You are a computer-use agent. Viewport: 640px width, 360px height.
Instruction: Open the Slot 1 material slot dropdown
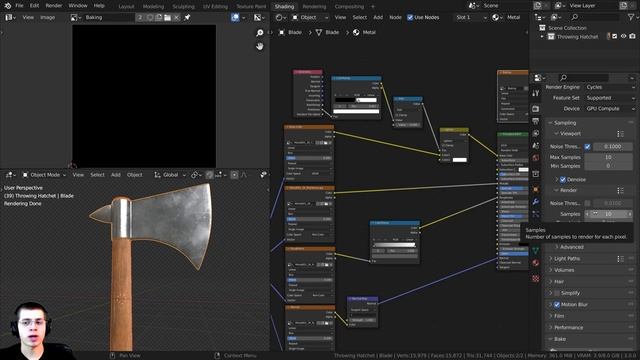pos(471,18)
